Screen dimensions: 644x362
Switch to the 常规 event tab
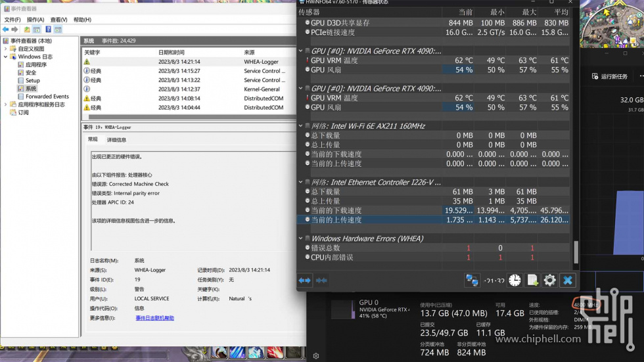(x=93, y=139)
